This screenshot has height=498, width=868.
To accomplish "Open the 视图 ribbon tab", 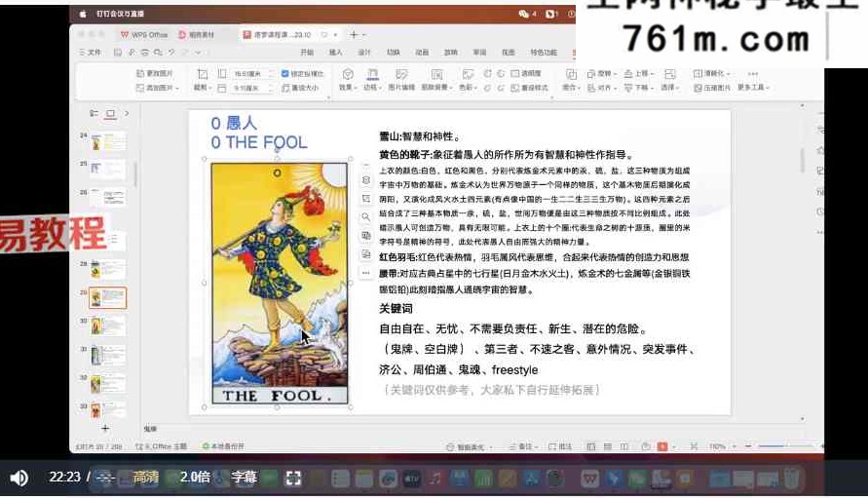I will coord(509,52).
